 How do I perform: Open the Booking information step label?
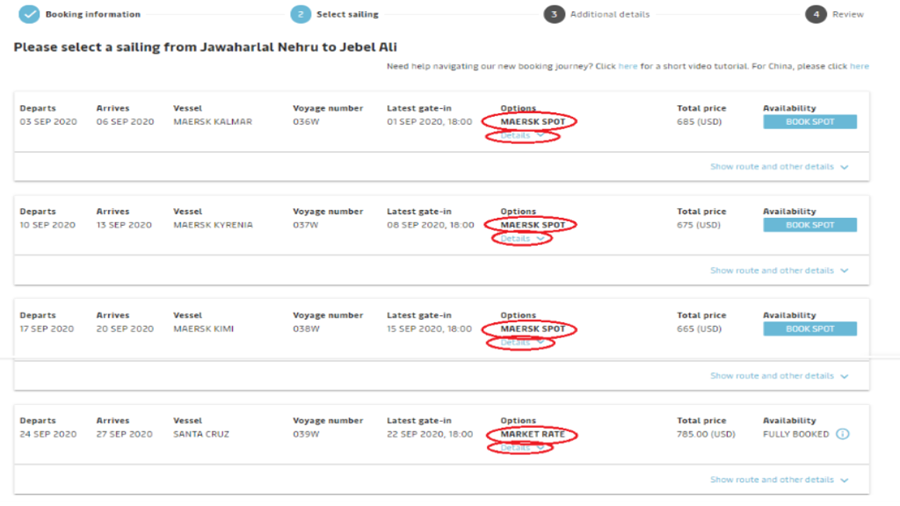coord(93,14)
